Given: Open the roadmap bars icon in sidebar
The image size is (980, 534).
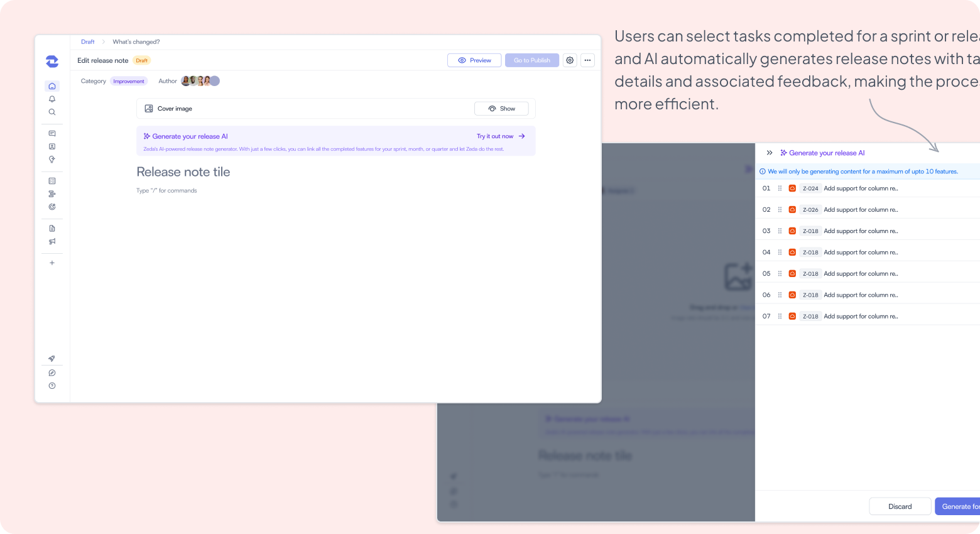Looking at the screenshot, I should pyautogui.click(x=52, y=193).
